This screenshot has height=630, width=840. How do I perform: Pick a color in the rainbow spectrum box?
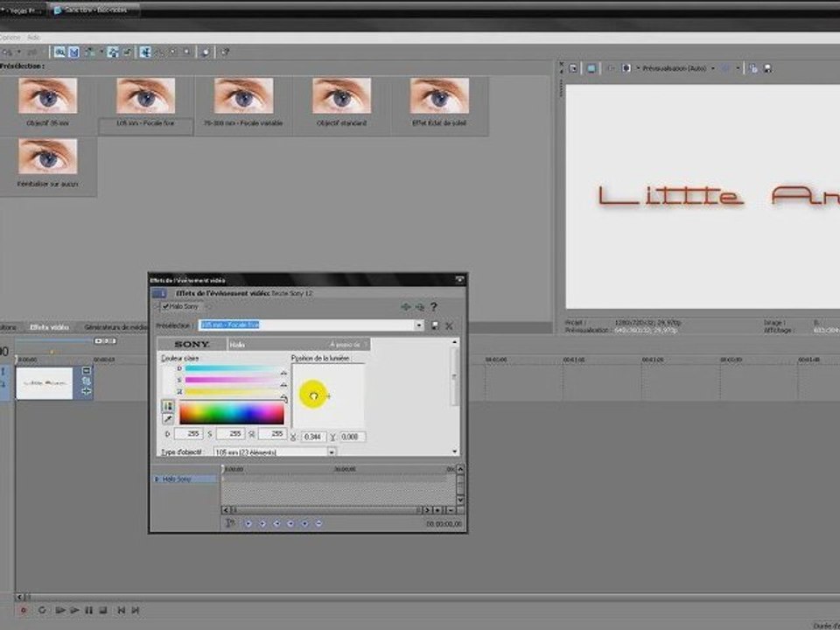pos(231,414)
